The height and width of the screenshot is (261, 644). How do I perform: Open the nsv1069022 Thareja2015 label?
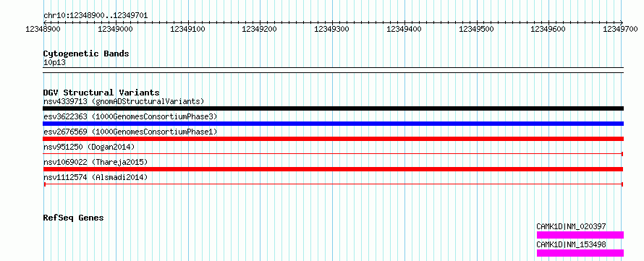96,162
